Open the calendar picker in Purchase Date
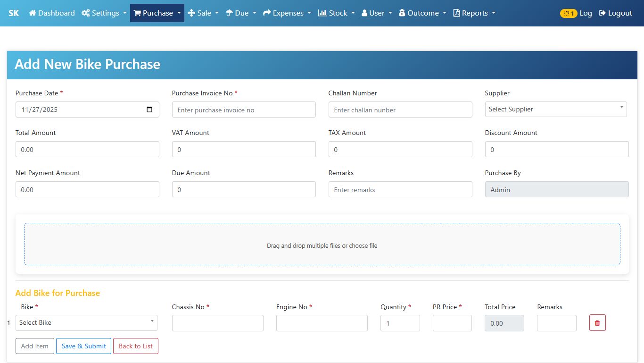The width and height of the screenshot is (644, 363). [x=149, y=110]
